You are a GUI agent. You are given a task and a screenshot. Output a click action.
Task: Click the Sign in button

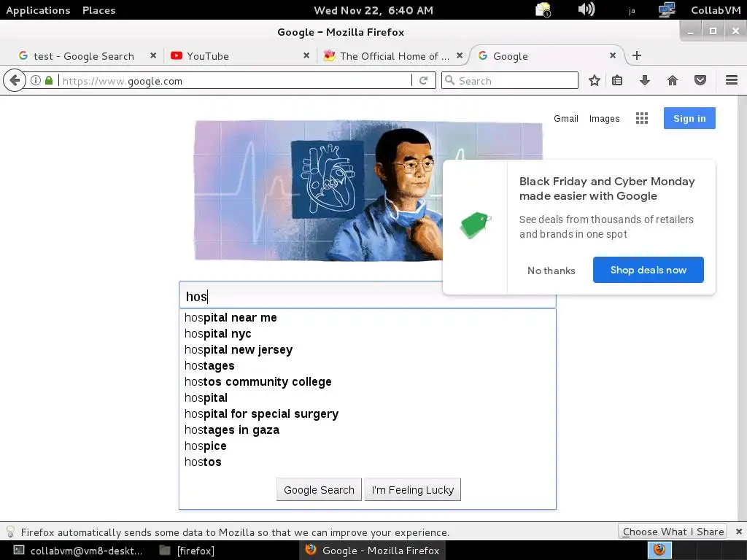[x=689, y=118]
